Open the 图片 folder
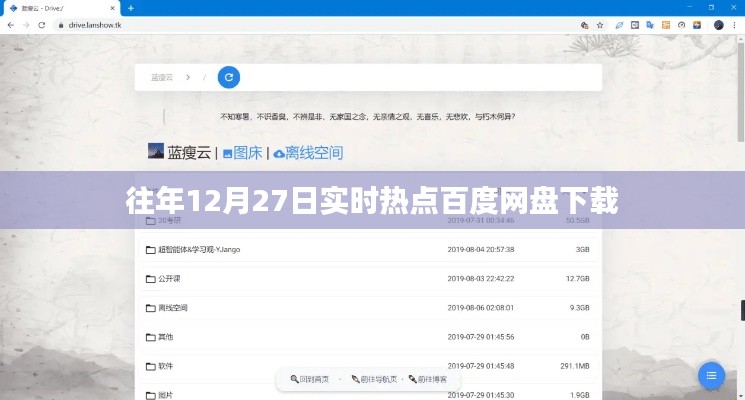 165,395
